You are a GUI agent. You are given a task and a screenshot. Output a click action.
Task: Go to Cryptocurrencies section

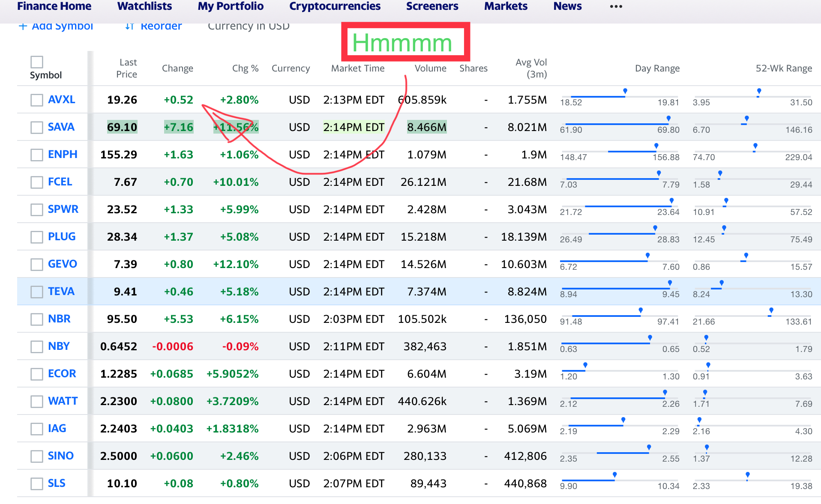coord(335,6)
